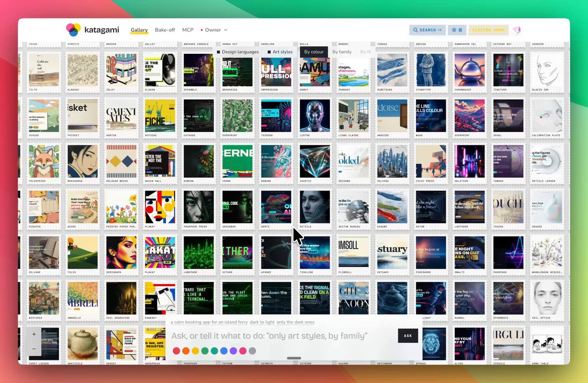
Task: Switch to the Bake-off tab
Action: click(x=165, y=30)
